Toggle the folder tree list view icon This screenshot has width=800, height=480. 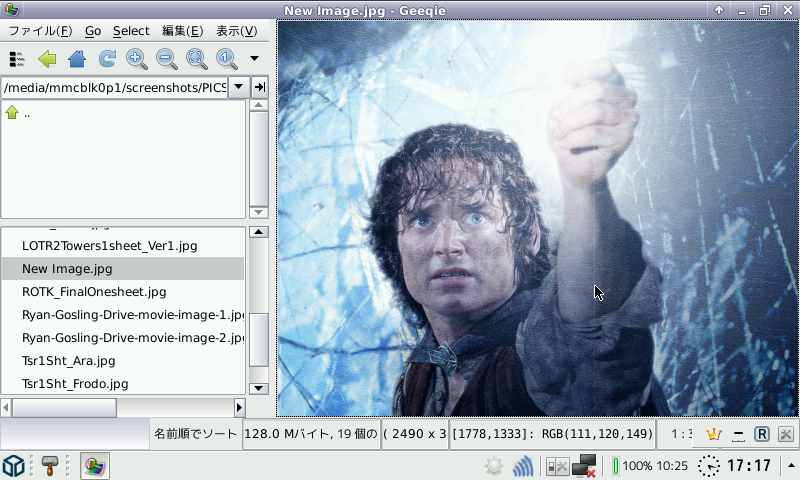click(x=17, y=59)
